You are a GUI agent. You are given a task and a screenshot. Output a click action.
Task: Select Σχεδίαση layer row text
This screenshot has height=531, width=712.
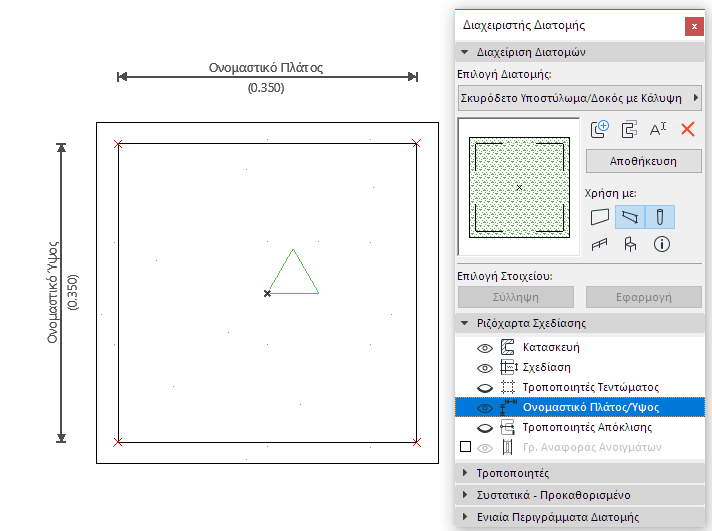(x=546, y=367)
